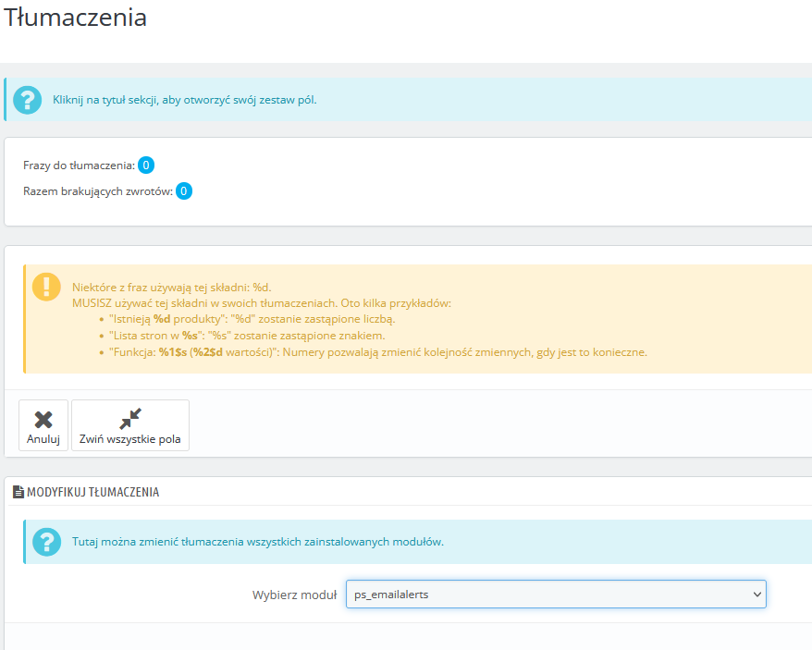
Task: Click the "Wybierz moduł" field label
Action: point(294,595)
